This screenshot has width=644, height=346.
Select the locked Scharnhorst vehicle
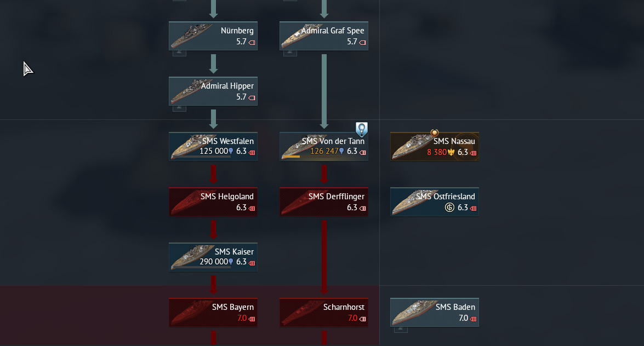(323, 313)
